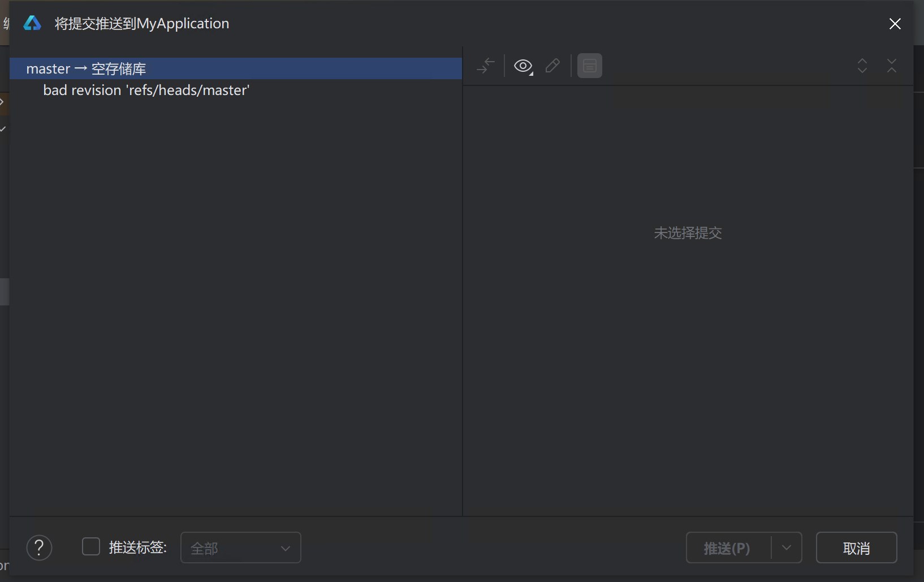Enable the 推送标签 checkbox
924x582 pixels.
pyautogui.click(x=91, y=546)
